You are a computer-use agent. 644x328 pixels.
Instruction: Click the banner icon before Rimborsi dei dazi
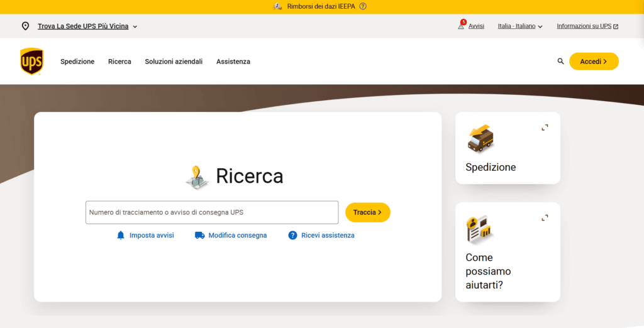tap(277, 6)
